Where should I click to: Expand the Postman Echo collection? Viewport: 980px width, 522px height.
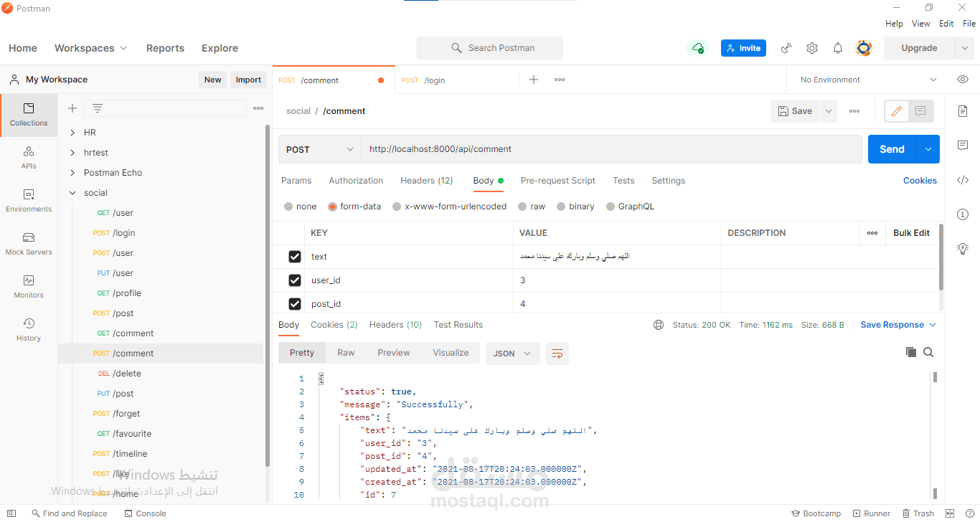click(x=72, y=173)
